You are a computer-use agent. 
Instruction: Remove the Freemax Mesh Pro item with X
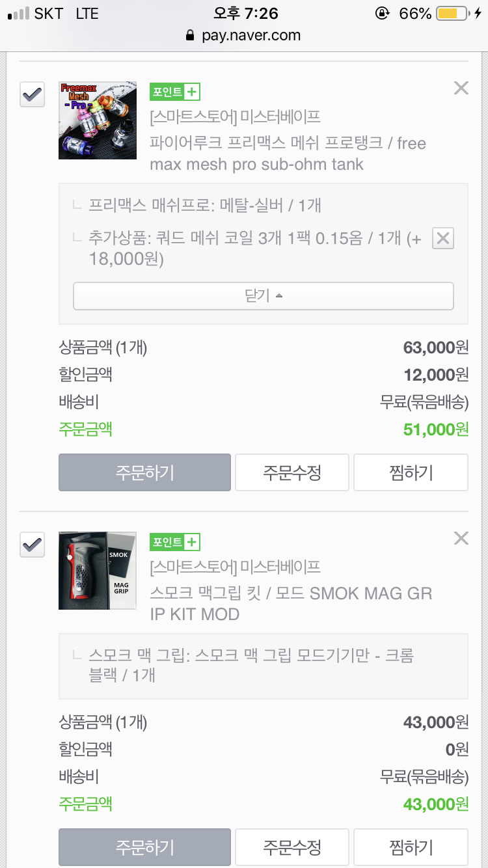point(461,88)
